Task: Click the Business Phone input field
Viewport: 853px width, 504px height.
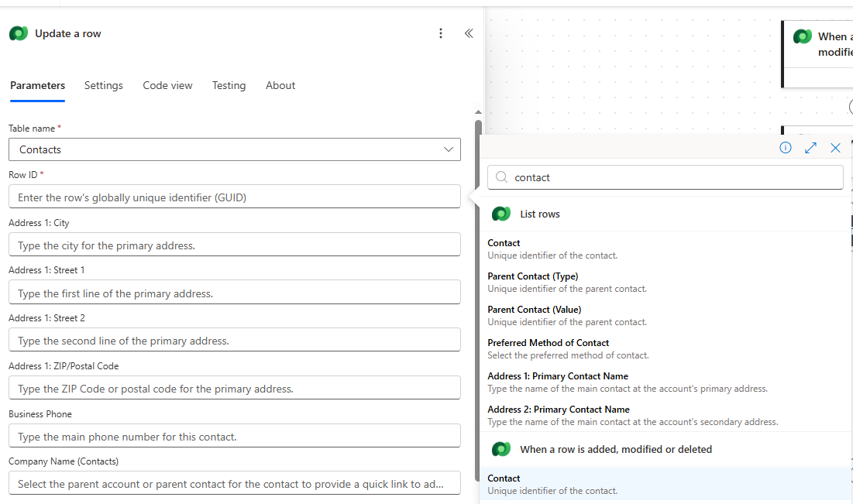Action: (232, 435)
